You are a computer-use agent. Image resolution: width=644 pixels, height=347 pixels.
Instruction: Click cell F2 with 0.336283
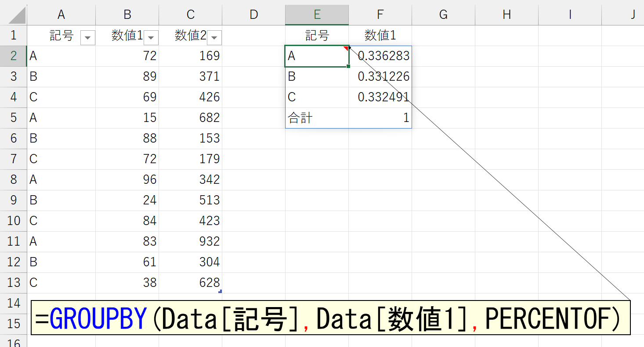pyautogui.click(x=380, y=56)
